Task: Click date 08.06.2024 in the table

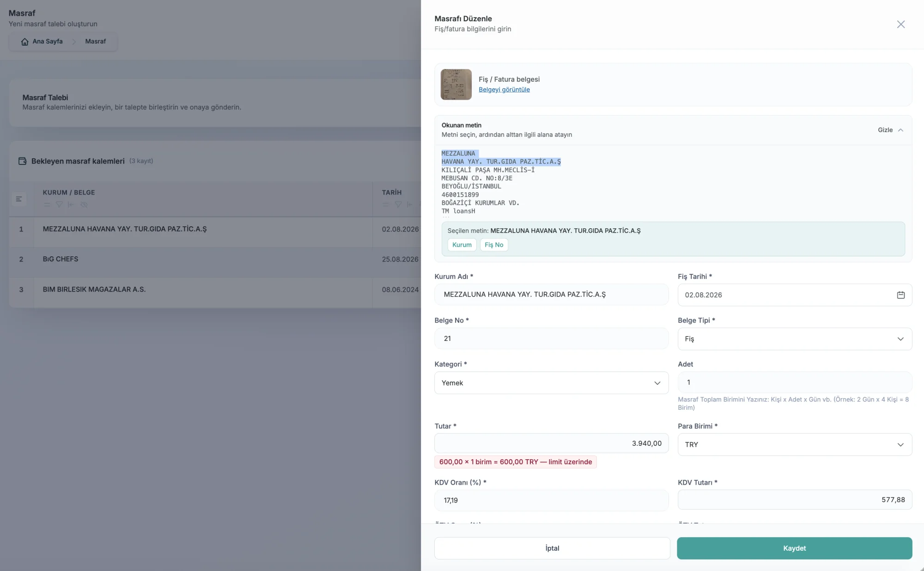Action: tap(400, 290)
